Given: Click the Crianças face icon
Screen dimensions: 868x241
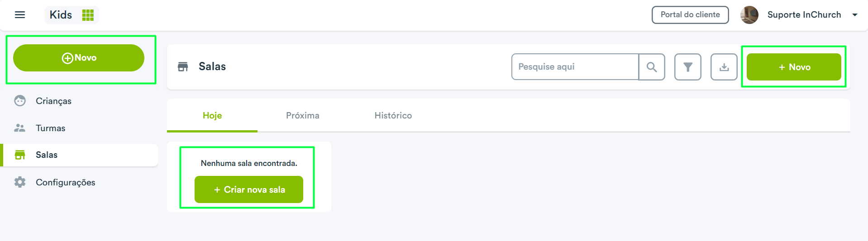Looking at the screenshot, I should [x=20, y=101].
